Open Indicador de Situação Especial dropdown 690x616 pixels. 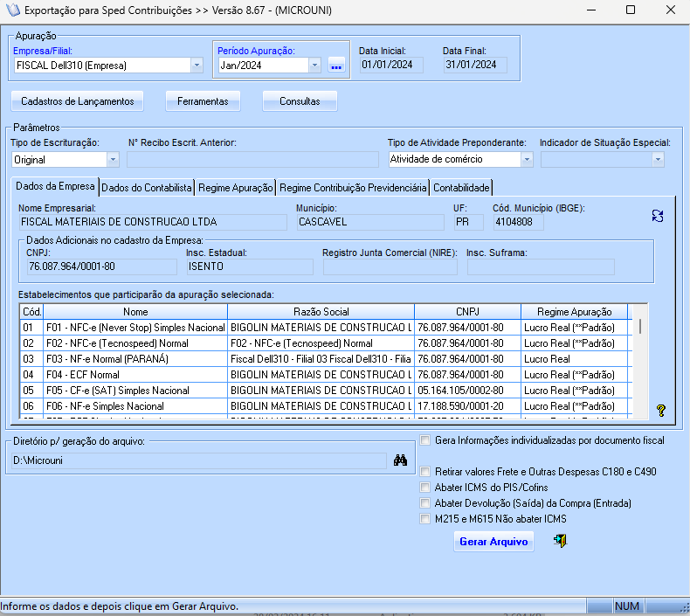click(x=658, y=159)
